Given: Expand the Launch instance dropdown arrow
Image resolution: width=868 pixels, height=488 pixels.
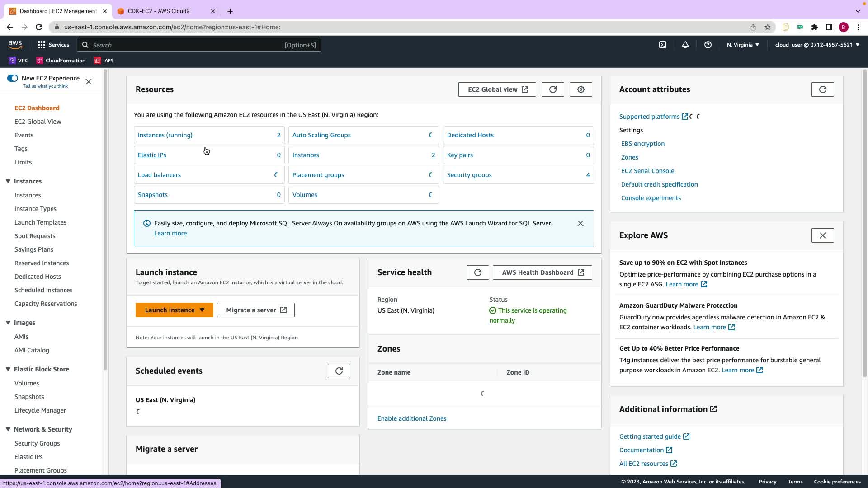Looking at the screenshot, I should click(202, 310).
